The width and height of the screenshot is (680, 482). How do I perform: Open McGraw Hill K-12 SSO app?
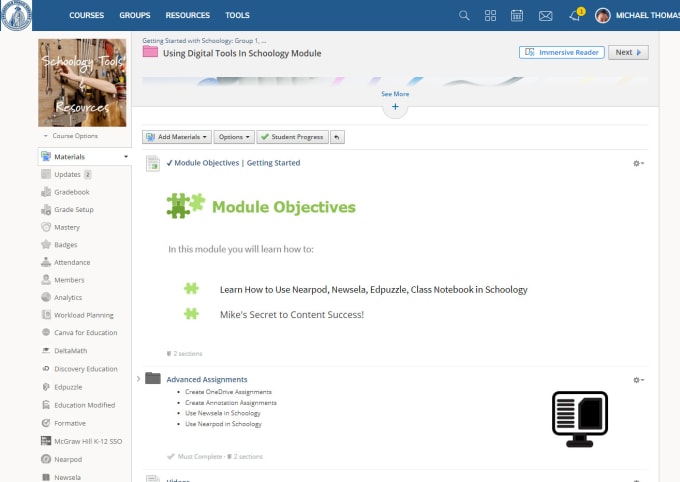(88, 441)
